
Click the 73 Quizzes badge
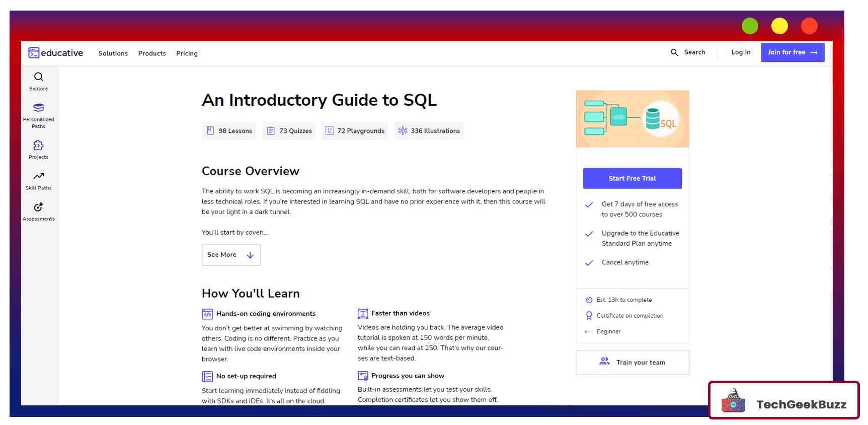(289, 131)
